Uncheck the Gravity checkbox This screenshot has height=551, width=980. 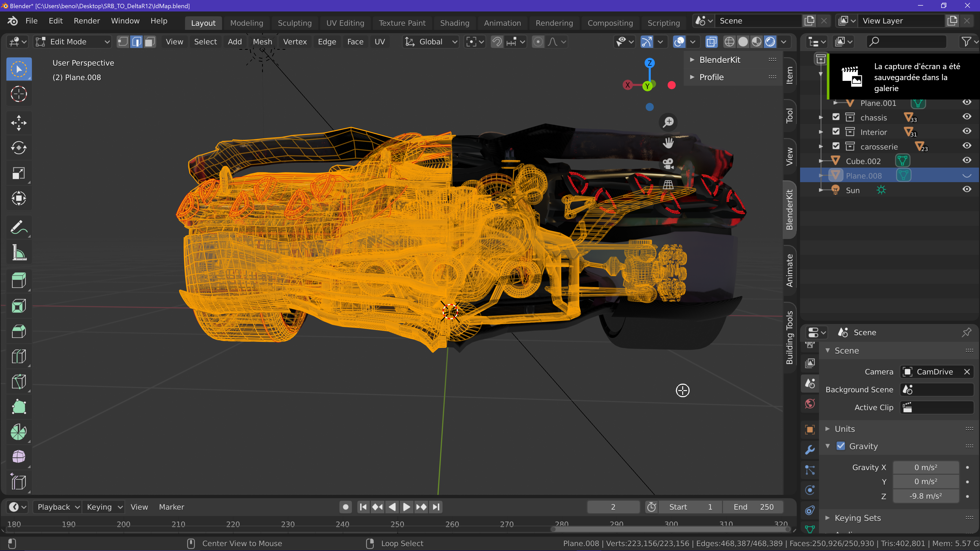[x=841, y=446]
